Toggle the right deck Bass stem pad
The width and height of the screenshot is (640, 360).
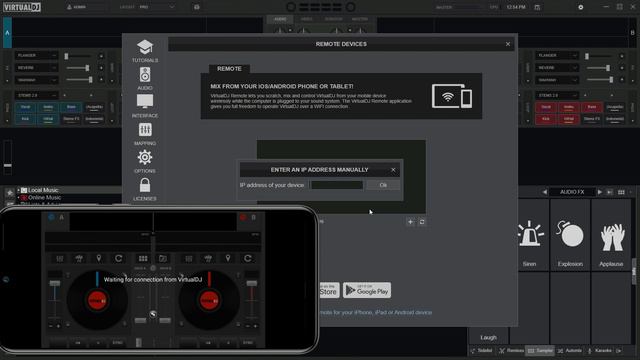(591, 107)
